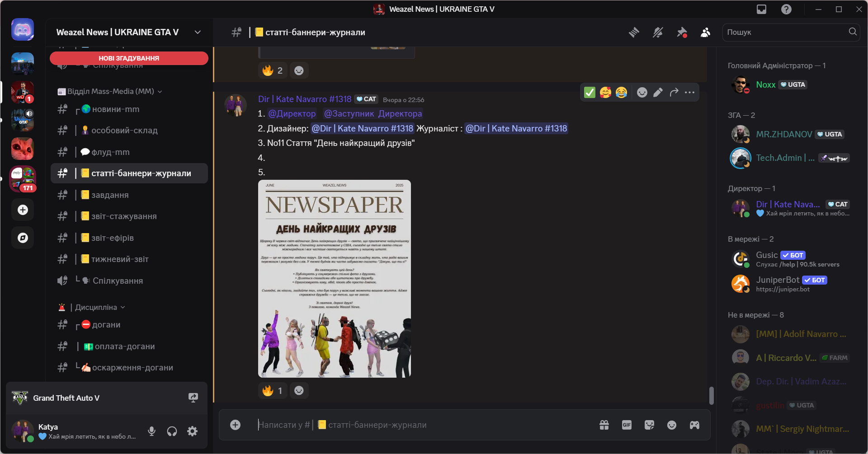Click the @Директор role mention
This screenshot has height=454, width=868.
pos(292,114)
